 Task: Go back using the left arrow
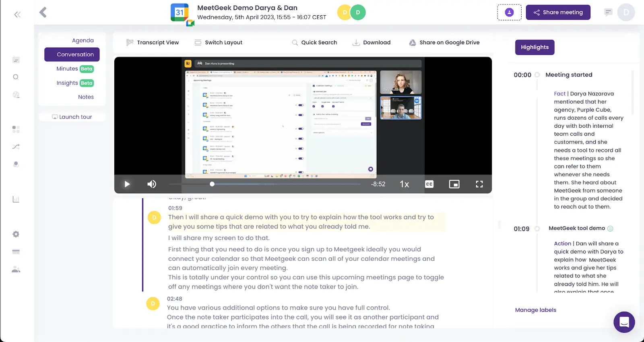[x=43, y=12]
